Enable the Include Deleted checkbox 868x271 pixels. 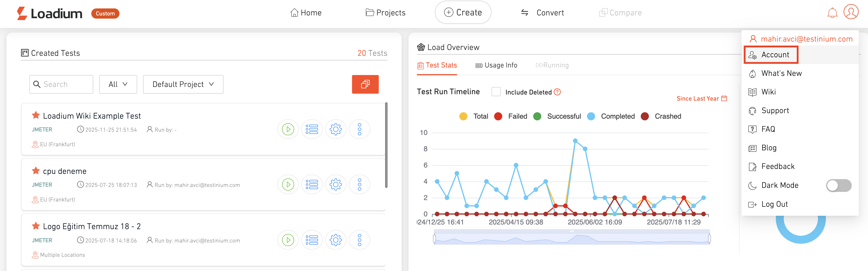click(496, 92)
